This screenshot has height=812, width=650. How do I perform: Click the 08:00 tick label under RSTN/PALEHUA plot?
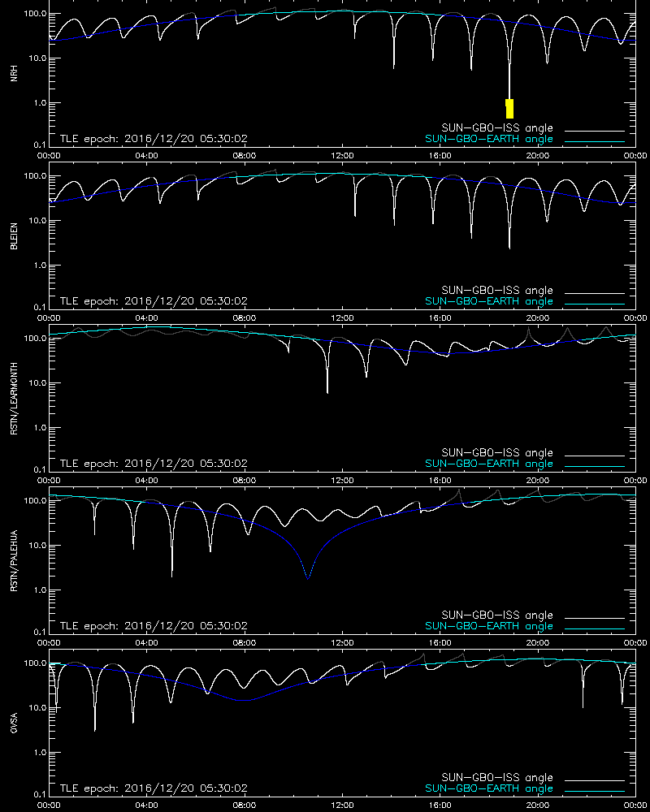pos(244,642)
